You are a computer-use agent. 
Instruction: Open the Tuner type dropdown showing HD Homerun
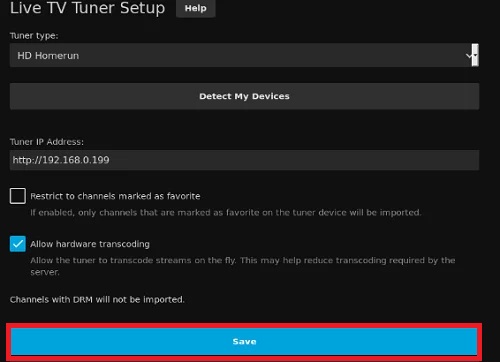click(244, 55)
